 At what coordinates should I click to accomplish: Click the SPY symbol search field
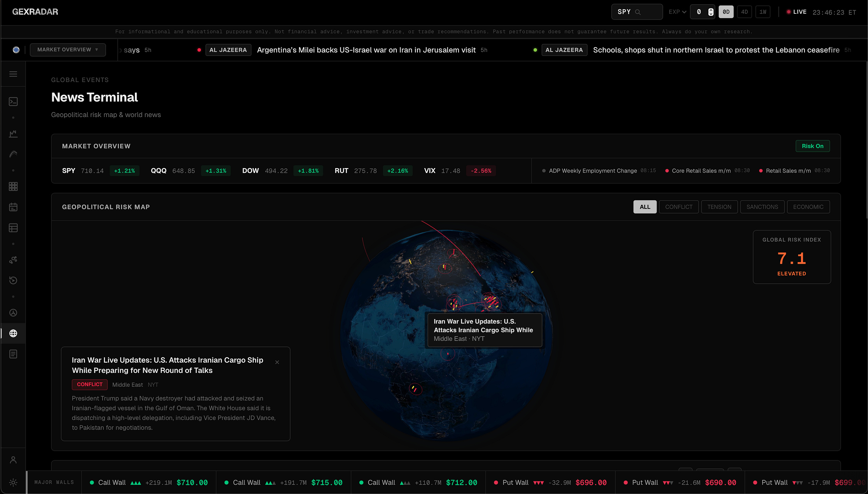pos(637,12)
